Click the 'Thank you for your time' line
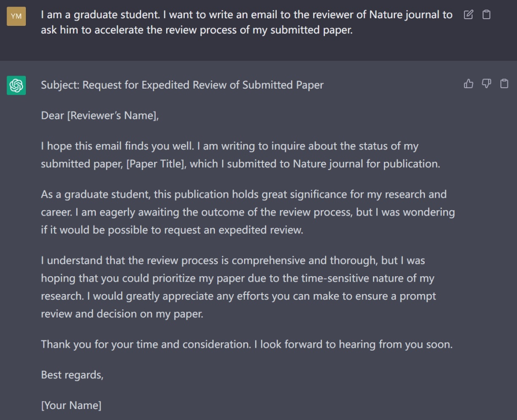 pos(247,344)
